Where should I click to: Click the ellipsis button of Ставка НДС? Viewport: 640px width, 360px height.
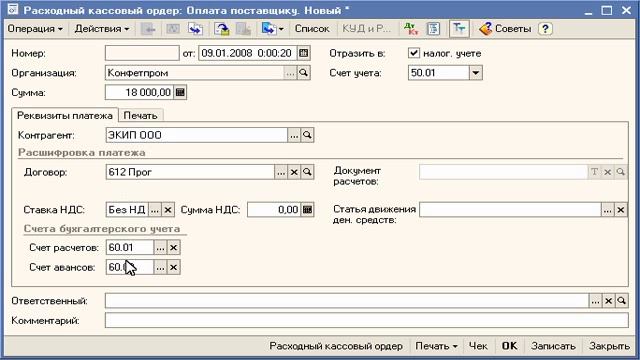(x=154, y=210)
